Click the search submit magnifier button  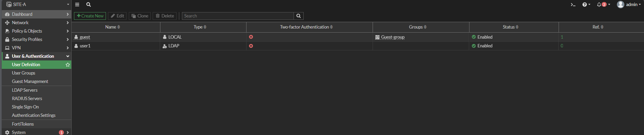[298, 16]
